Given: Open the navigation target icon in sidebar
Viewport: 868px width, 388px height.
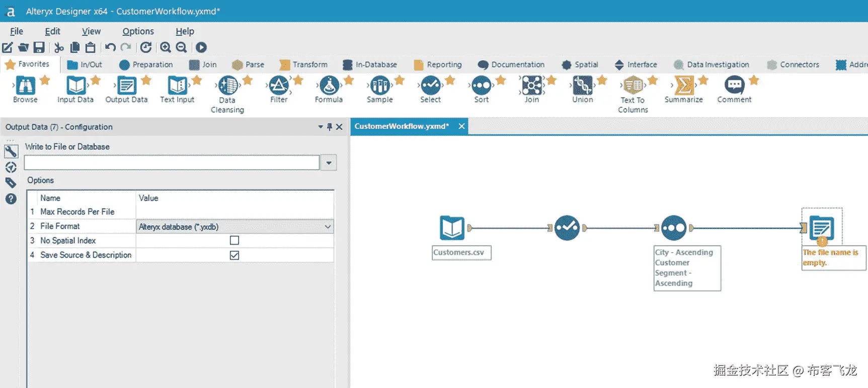Looking at the screenshot, I should coord(11,167).
